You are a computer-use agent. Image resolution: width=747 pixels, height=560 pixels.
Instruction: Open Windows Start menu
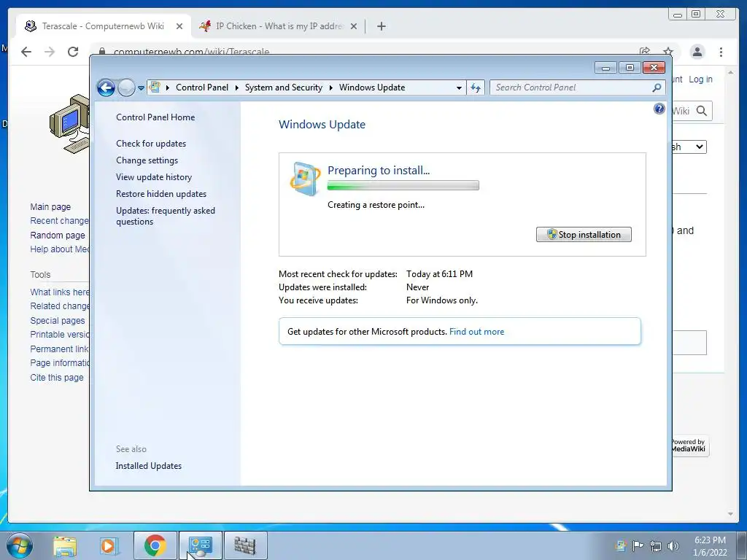(20, 545)
